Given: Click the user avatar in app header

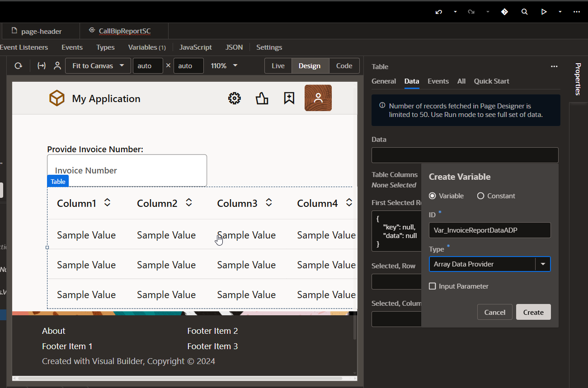Looking at the screenshot, I should (x=318, y=98).
